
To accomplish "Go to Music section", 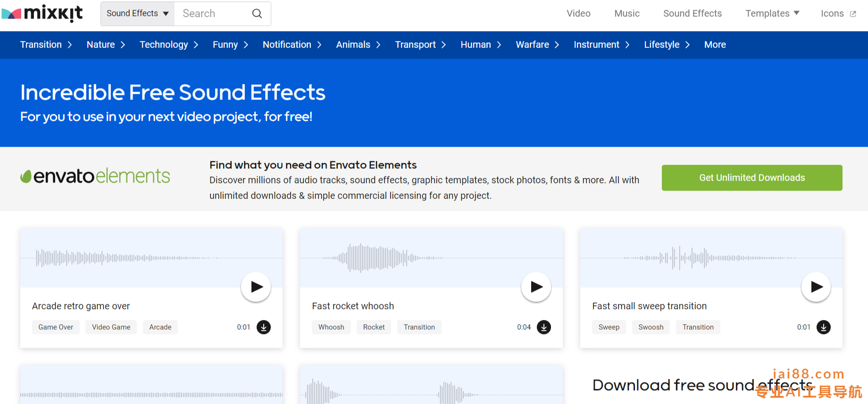I will pyautogui.click(x=627, y=13).
